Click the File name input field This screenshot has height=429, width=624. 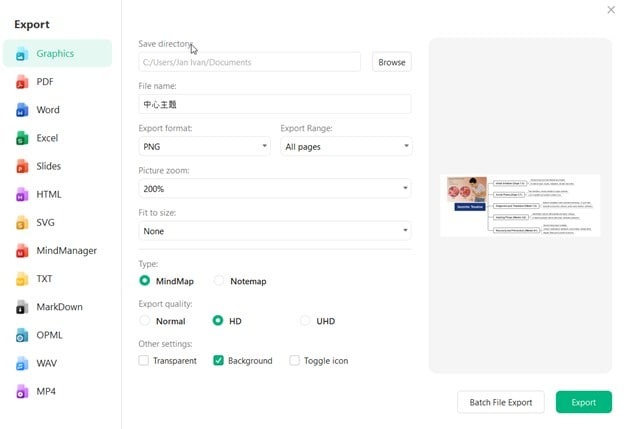point(275,104)
